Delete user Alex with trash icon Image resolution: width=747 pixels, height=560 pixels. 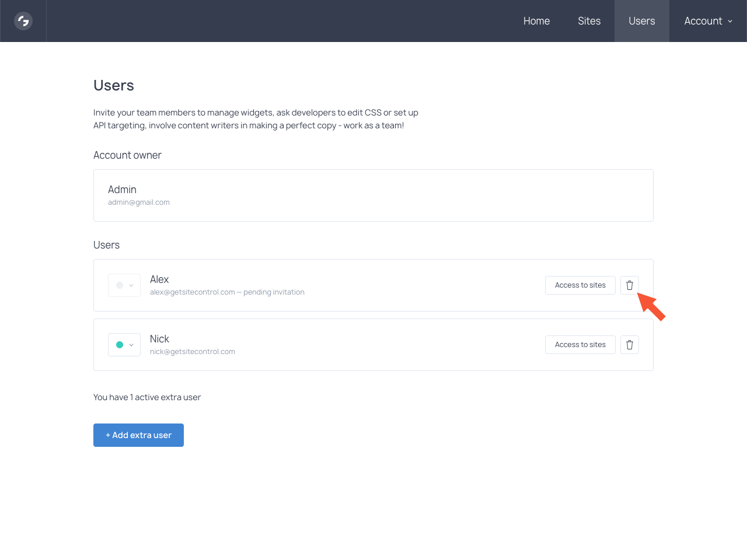pos(629,285)
